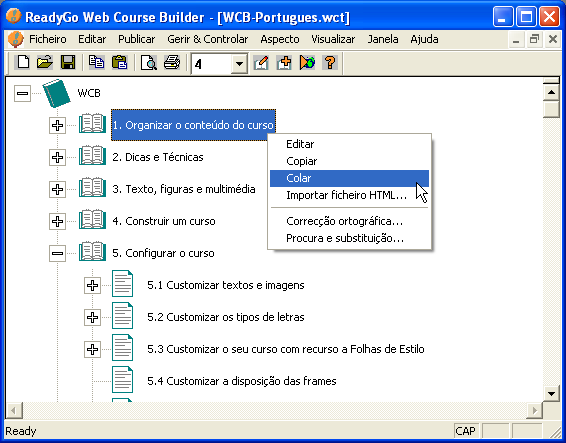Select page 5.4 Customizar a disposição das frames
Image resolution: width=566 pixels, height=443 pixels.
tap(241, 381)
